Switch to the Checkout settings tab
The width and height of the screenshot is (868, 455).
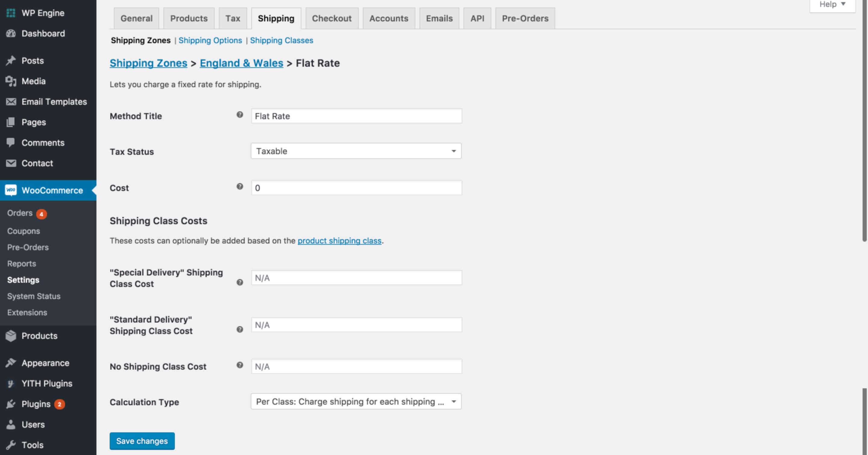(x=332, y=18)
